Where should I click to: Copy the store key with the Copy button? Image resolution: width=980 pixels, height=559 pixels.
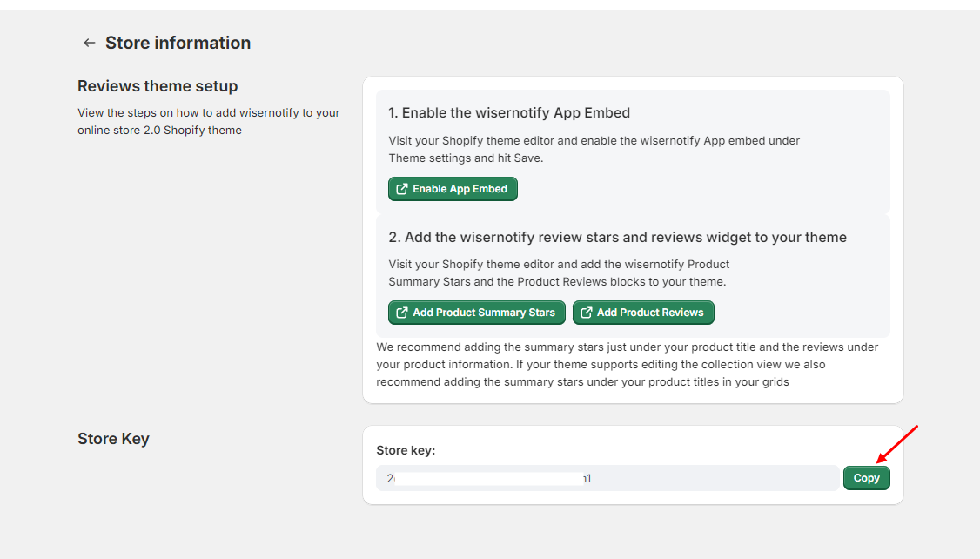click(x=866, y=478)
